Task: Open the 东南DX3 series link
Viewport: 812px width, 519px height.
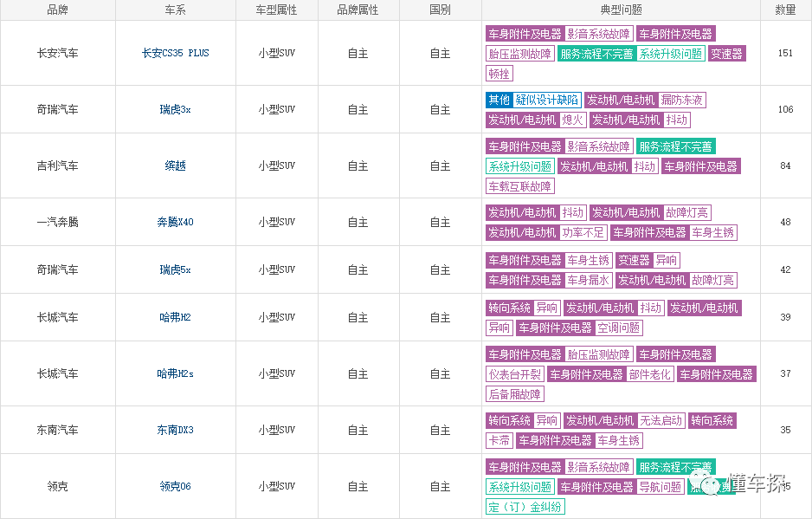Action: coord(175,430)
